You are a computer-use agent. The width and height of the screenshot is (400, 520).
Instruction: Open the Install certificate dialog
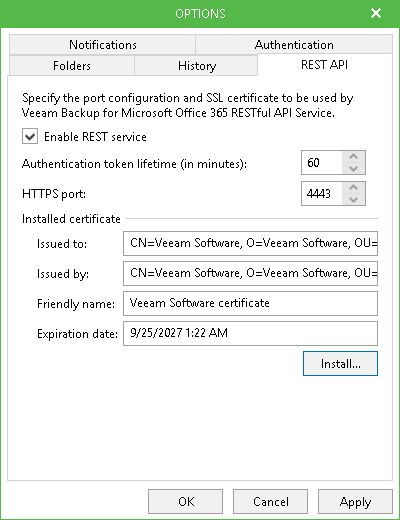coord(340,363)
